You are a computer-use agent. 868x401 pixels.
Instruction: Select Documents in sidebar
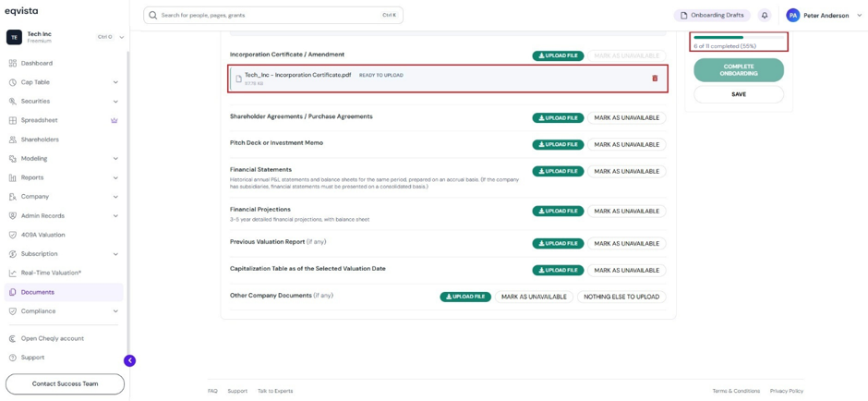pos(64,292)
